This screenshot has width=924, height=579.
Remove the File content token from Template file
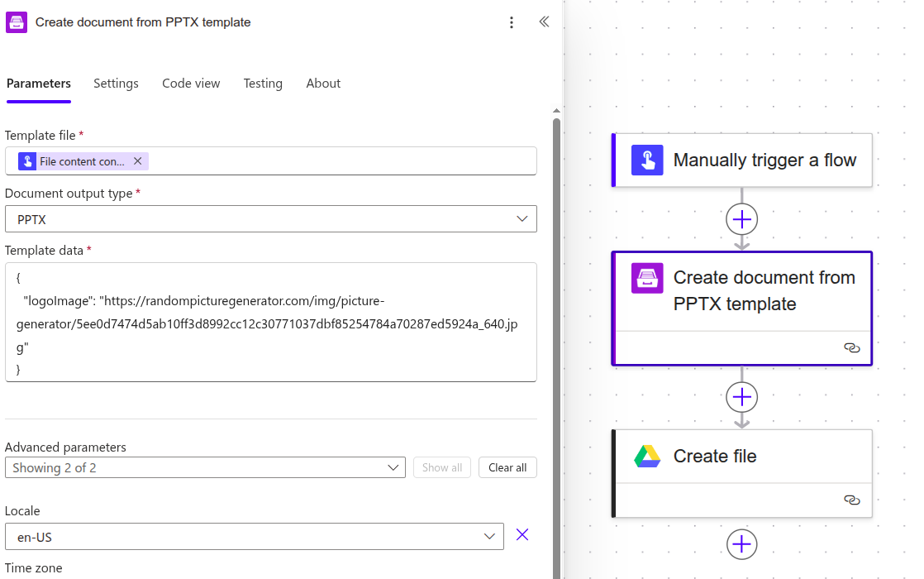coord(138,161)
